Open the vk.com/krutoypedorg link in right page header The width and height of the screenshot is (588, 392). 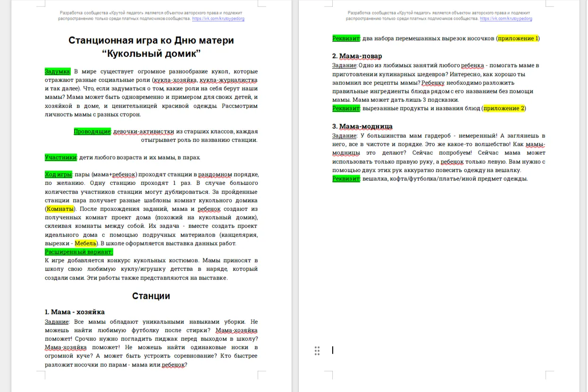pyautogui.click(x=506, y=19)
